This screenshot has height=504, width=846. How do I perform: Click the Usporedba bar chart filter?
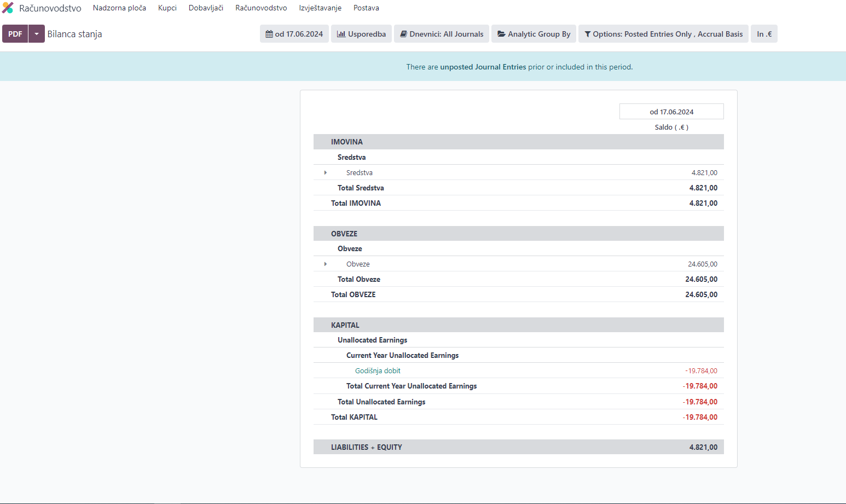point(361,34)
